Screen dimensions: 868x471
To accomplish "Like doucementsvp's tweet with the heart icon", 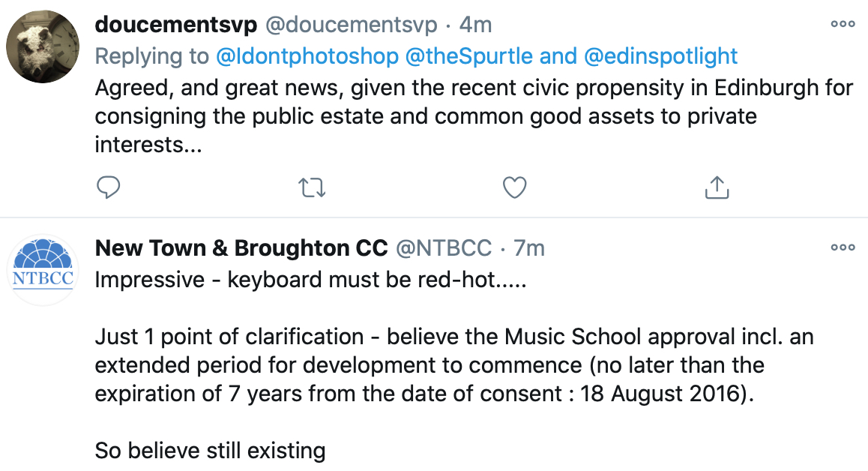I will [514, 187].
